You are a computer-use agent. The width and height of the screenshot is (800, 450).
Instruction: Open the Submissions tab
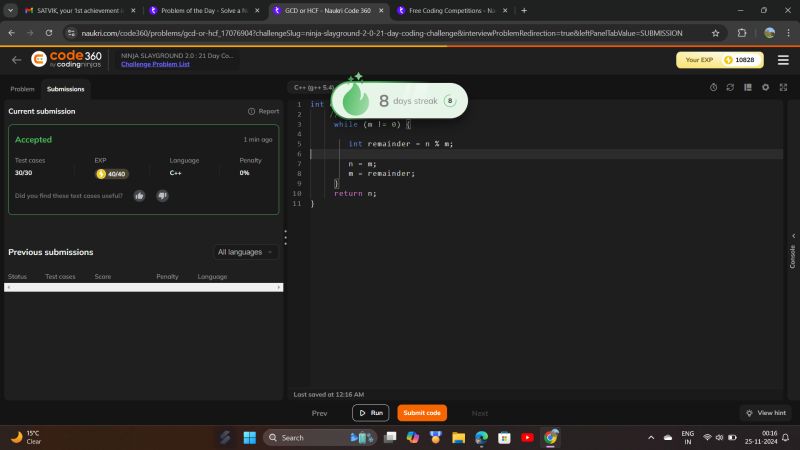coord(65,89)
